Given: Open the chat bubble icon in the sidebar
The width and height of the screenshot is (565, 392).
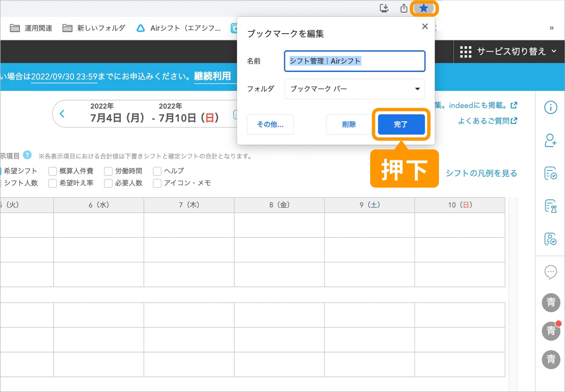Looking at the screenshot, I should click(x=550, y=272).
